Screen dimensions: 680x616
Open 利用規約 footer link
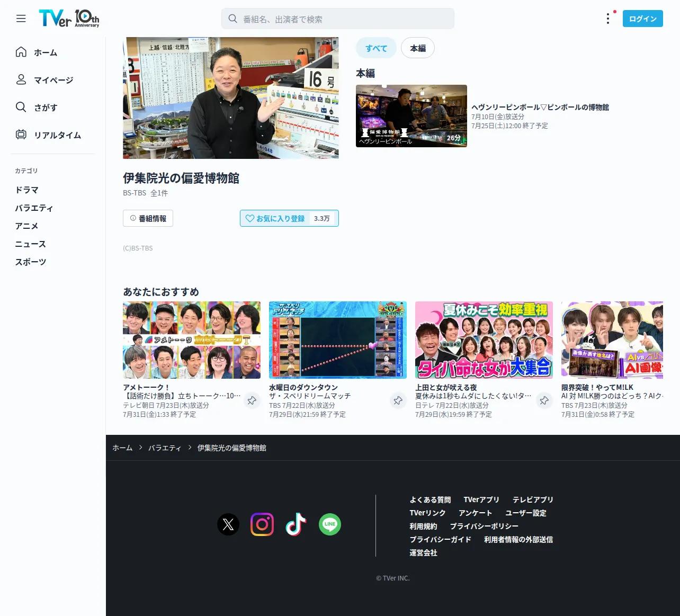[423, 526]
